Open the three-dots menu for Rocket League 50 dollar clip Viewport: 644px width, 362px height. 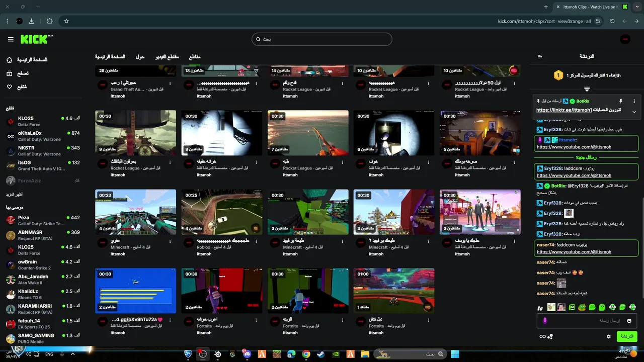coord(515,83)
